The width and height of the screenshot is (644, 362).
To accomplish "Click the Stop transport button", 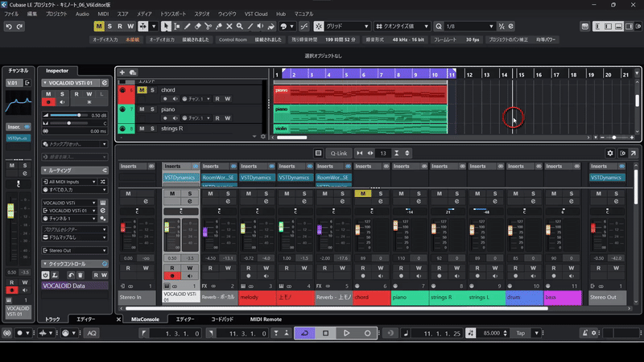I will point(326,333).
